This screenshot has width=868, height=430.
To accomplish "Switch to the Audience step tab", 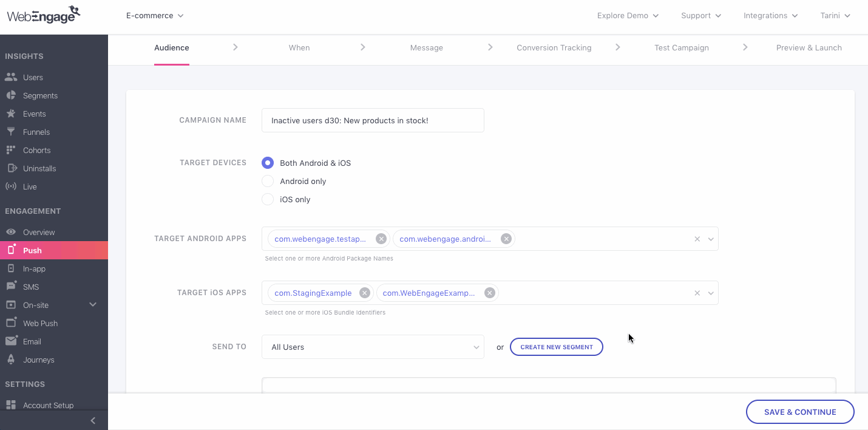I will point(172,48).
